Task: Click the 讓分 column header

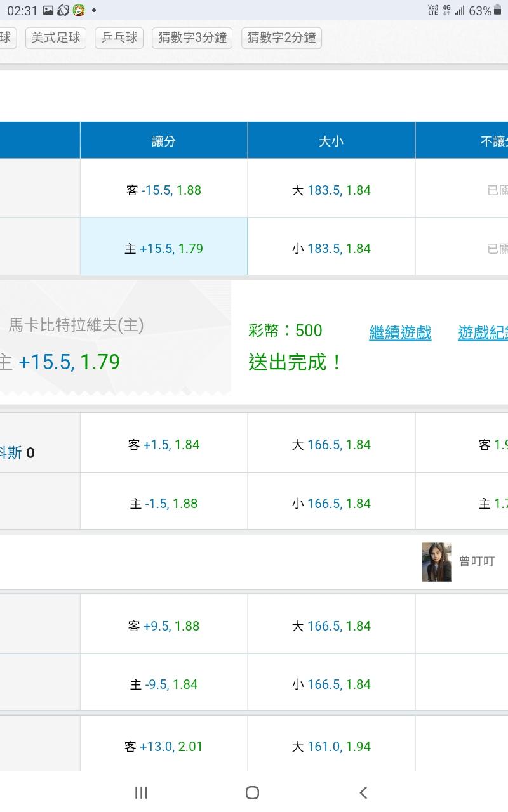Action: (x=164, y=141)
